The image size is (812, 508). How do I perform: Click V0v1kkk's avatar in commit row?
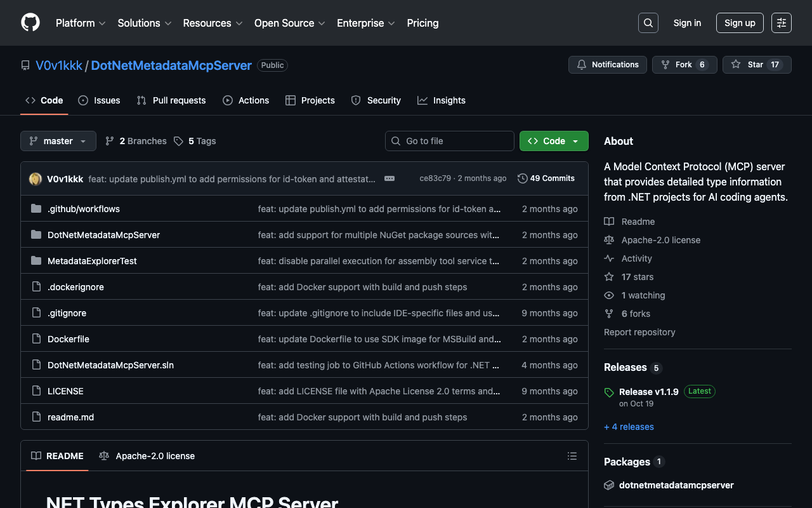pyautogui.click(x=36, y=179)
